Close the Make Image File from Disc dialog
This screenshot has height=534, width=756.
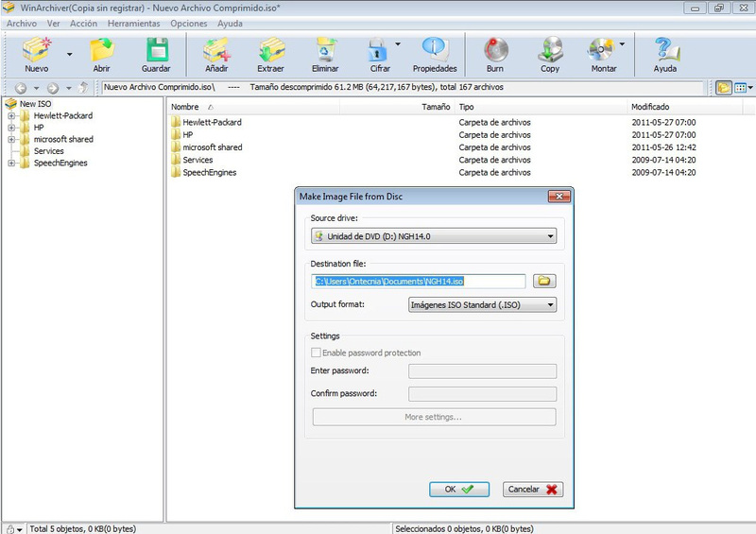559,196
